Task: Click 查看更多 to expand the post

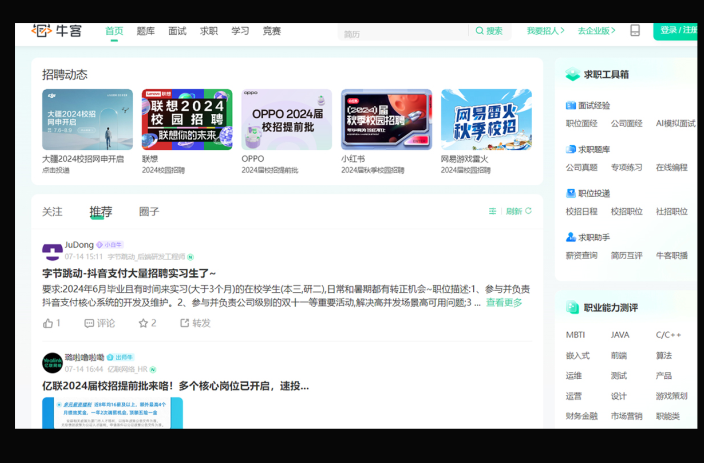Action: (504, 303)
